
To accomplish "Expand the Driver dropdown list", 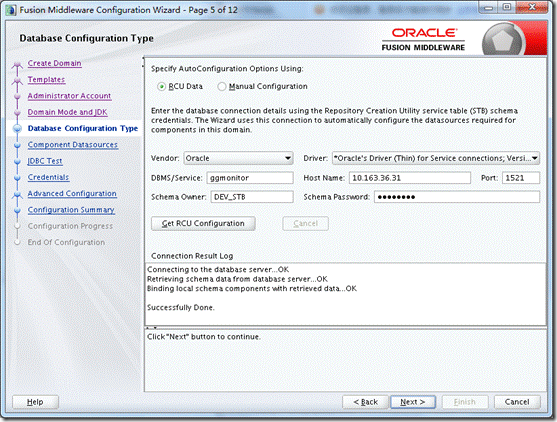I will (436, 158).
